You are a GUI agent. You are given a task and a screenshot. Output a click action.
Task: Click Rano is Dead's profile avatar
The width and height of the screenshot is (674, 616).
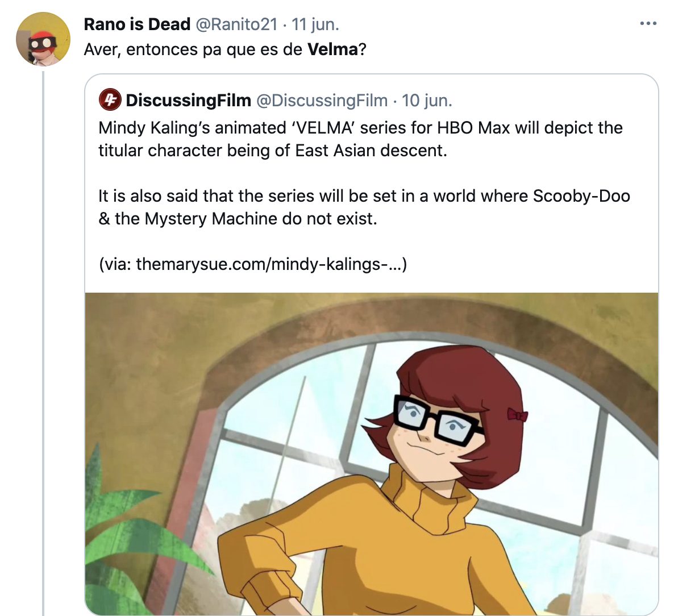(43, 39)
